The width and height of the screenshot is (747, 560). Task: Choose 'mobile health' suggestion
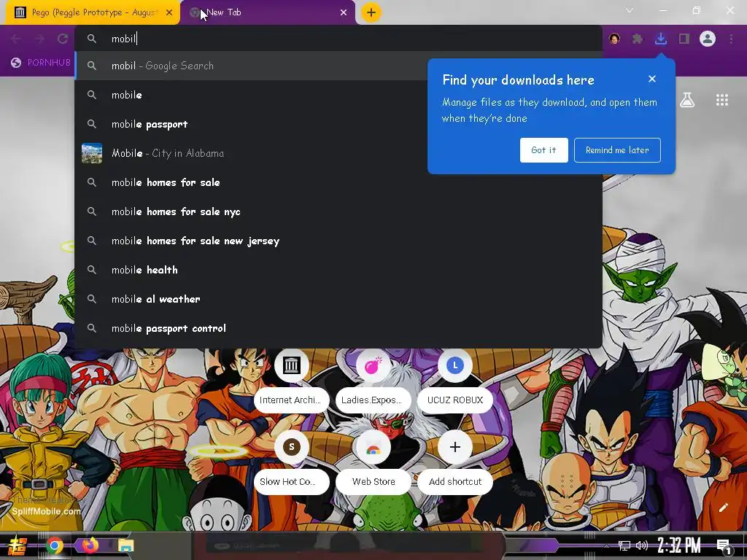(338, 270)
